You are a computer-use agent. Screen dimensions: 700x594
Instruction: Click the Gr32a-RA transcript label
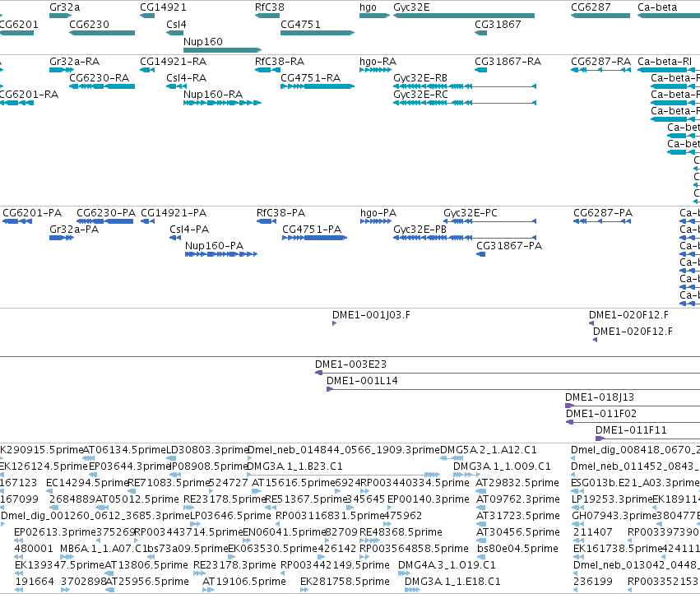click(75, 61)
